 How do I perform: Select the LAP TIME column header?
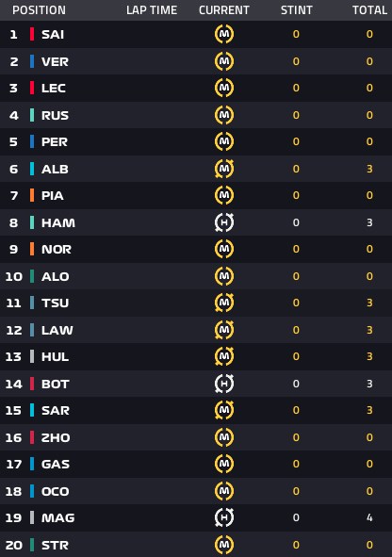(x=152, y=10)
